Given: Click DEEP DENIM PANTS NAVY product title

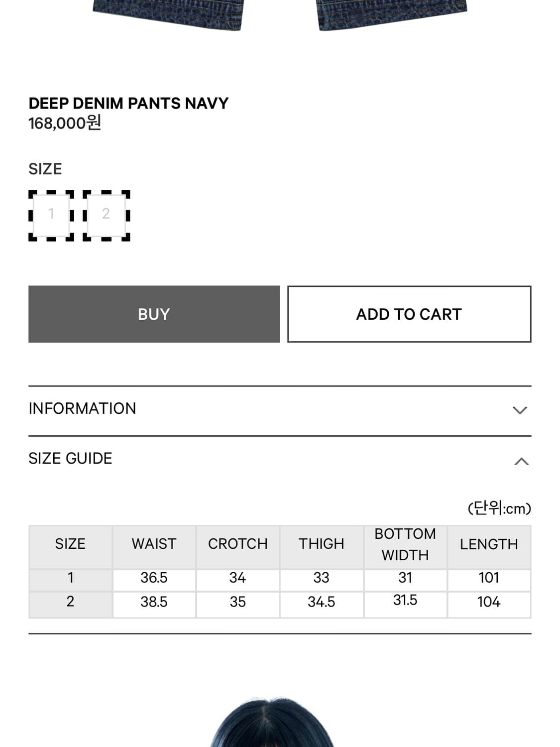Looking at the screenshot, I should (128, 103).
